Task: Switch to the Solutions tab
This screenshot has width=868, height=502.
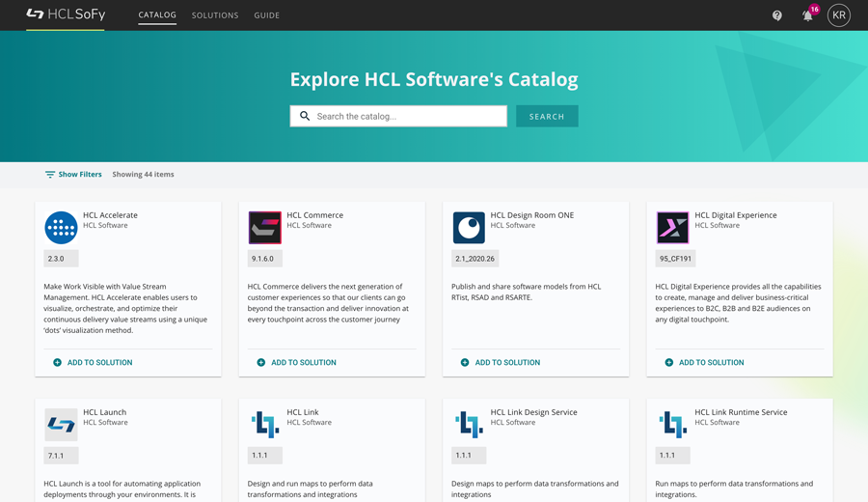Action: tap(215, 15)
